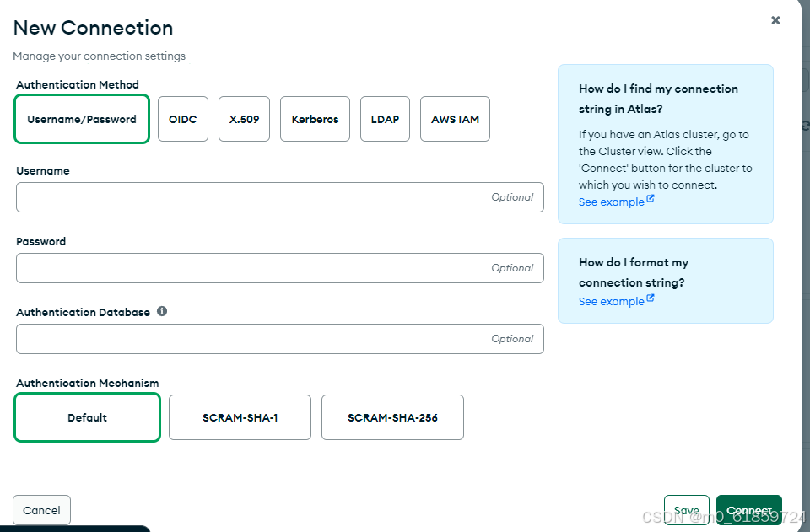The width and height of the screenshot is (810, 532).
Task: Select Default authentication mechanism
Action: click(87, 417)
